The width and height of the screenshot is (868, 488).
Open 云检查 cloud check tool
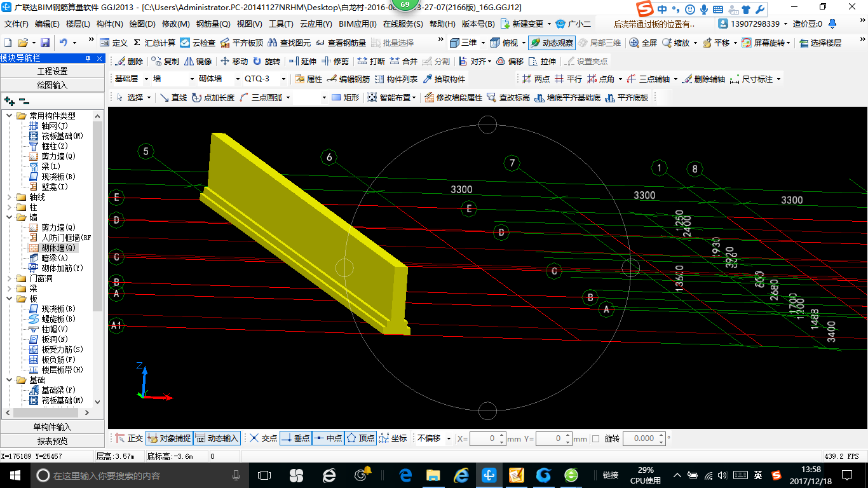click(198, 43)
